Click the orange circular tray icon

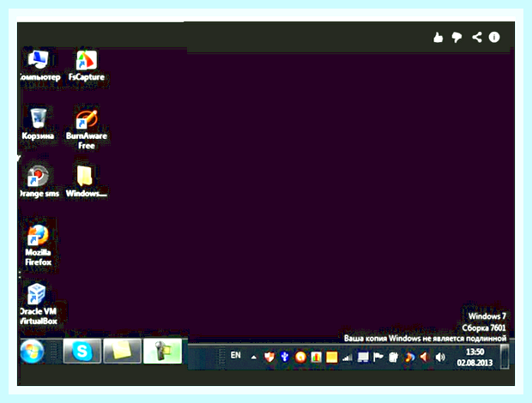300,357
